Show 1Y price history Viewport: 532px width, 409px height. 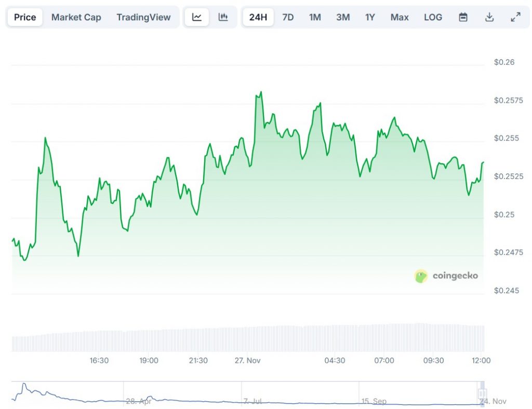click(370, 17)
